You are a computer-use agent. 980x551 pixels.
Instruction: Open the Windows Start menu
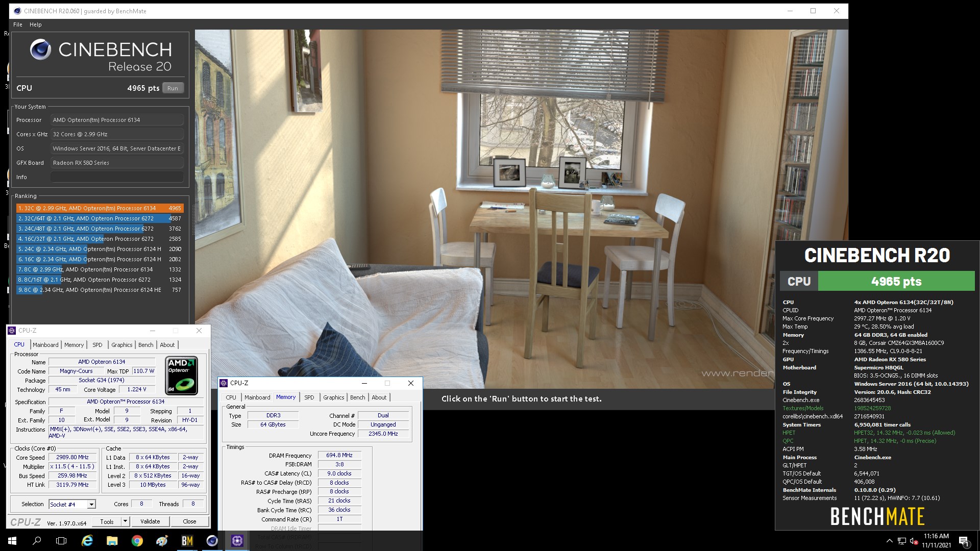(12, 541)
